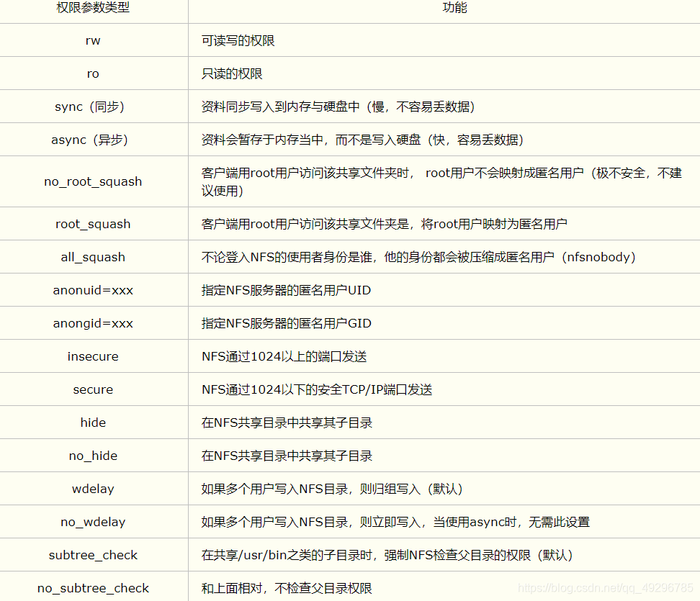Click the description mentioning nfsnobody

click(418, 257)
